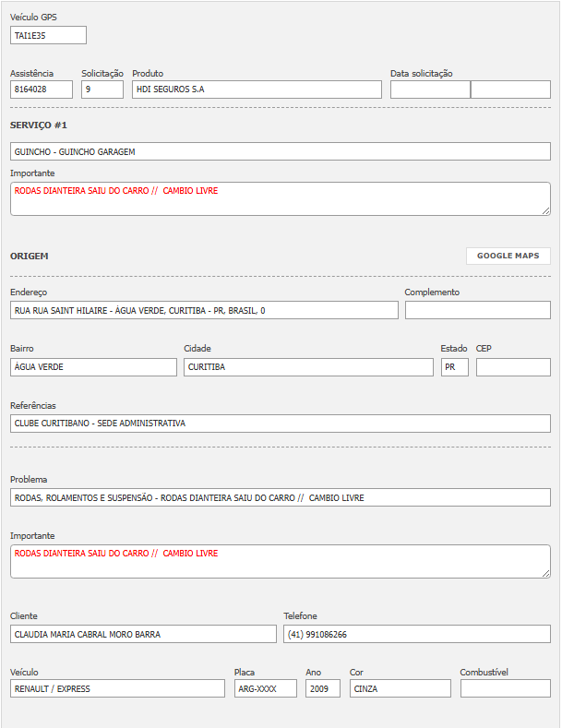Grab resize handle of Serviço Importante textarea

point(545,210)
